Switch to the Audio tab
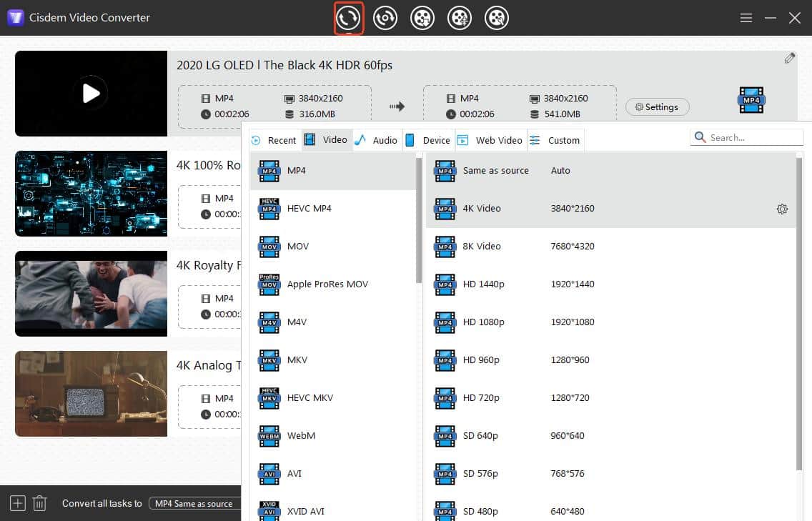The height and width of the screenshot is (521, 812). [377, 140]
